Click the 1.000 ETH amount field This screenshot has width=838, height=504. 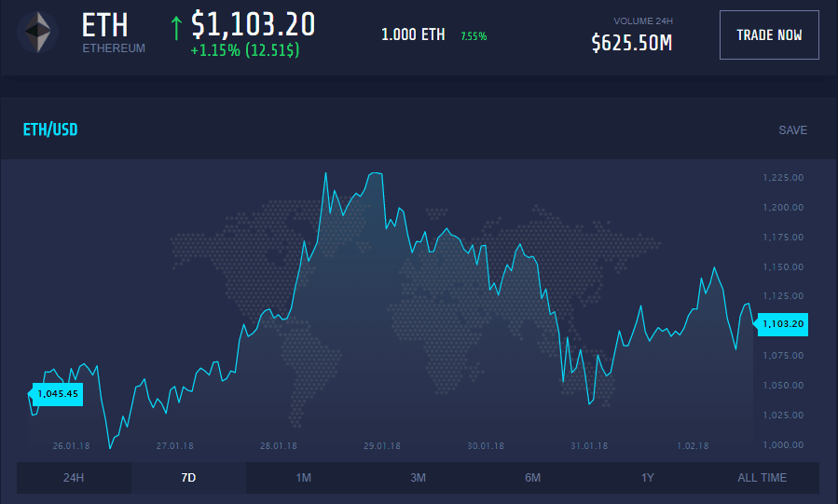(x=413, y=35)
